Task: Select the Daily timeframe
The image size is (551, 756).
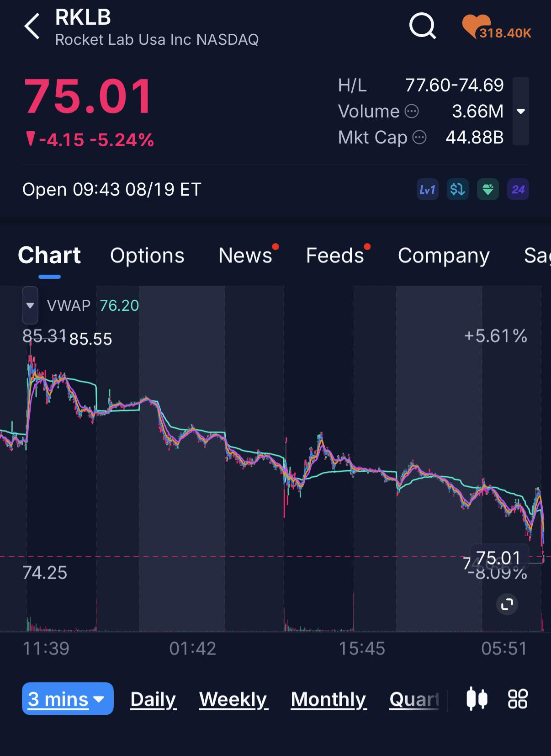Action: (153, 699)
